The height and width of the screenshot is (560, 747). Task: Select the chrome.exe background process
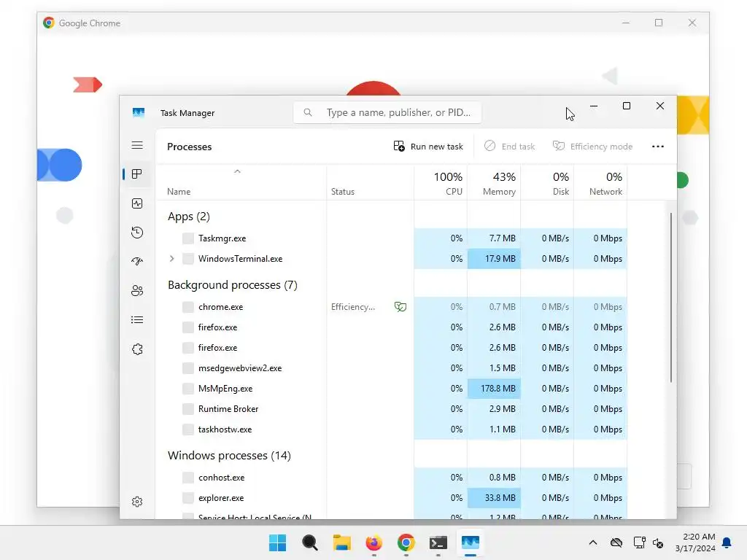coord(391,307)
